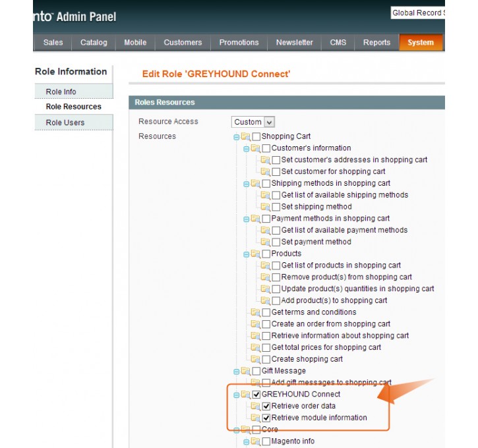Screen dimensions: 478x448
Task: Click the Magento Admin Panel logo
Action: pos(75,16)
